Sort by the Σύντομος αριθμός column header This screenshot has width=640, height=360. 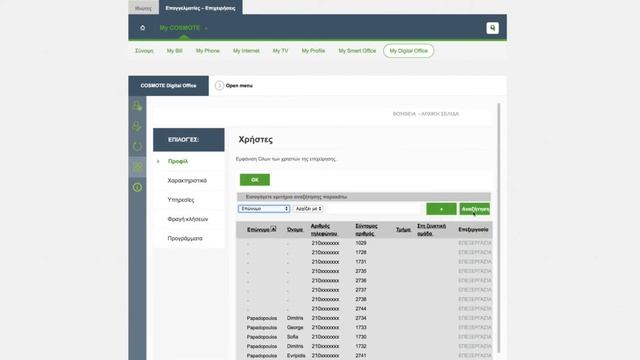click(x=366, y=230)
